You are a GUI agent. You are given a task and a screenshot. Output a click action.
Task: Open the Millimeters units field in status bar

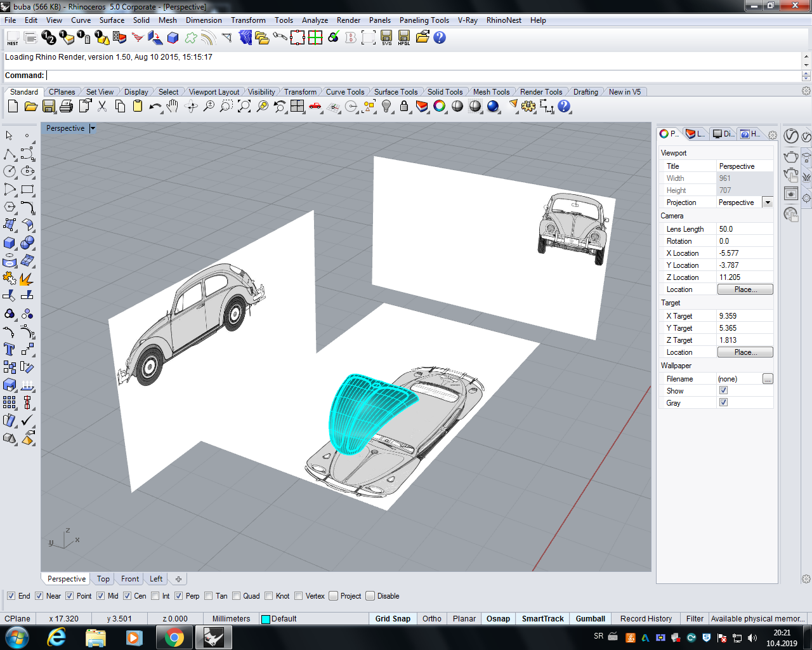(x=232, y=619)
